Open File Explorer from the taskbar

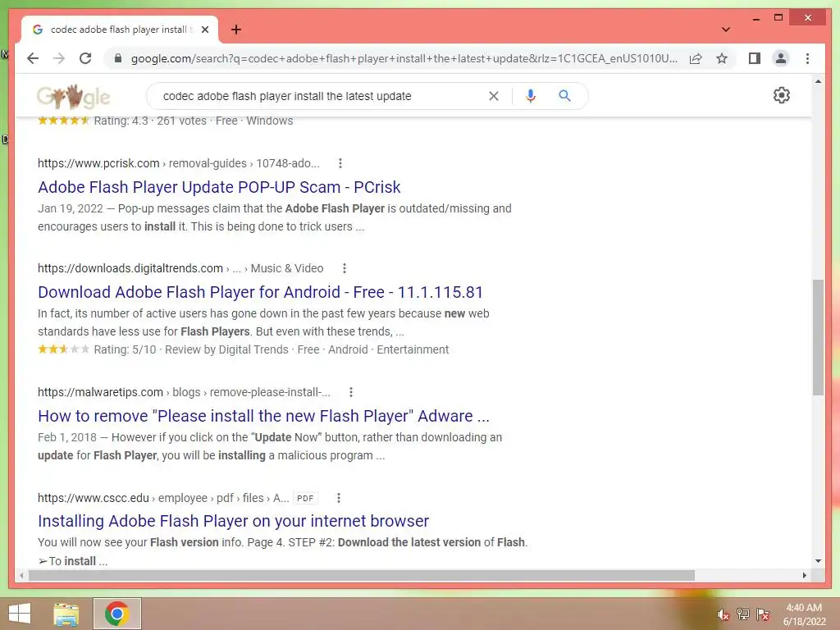coord(66,614)
